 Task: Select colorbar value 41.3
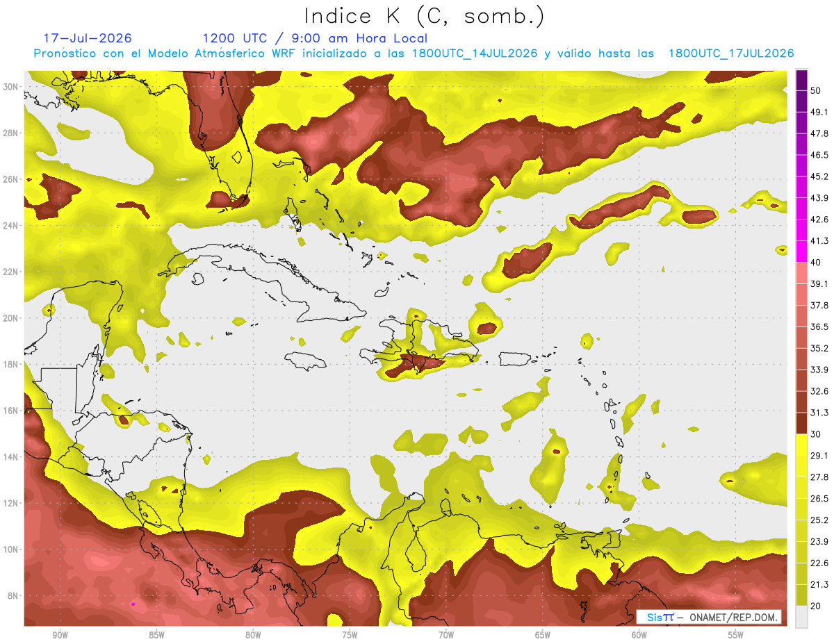(x=819, y=241)
